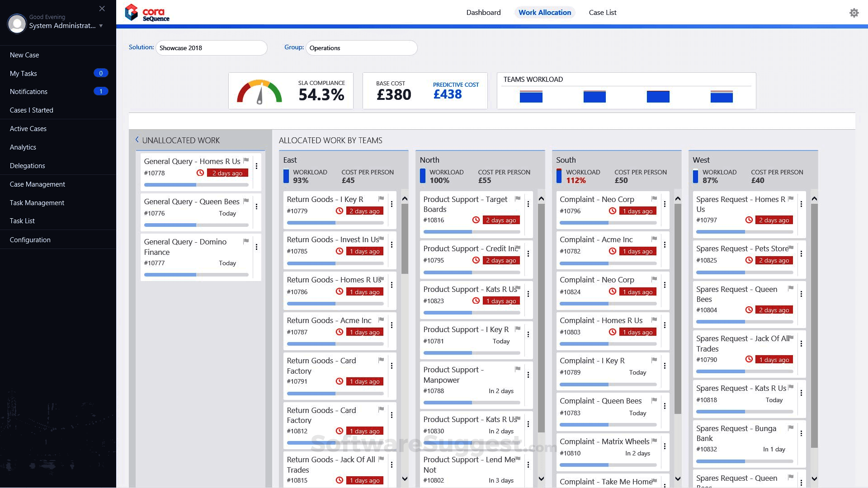This screenshot has height=488, width=868.
Task: Click the Cora SeQuence logo
Action: [147, 12]
